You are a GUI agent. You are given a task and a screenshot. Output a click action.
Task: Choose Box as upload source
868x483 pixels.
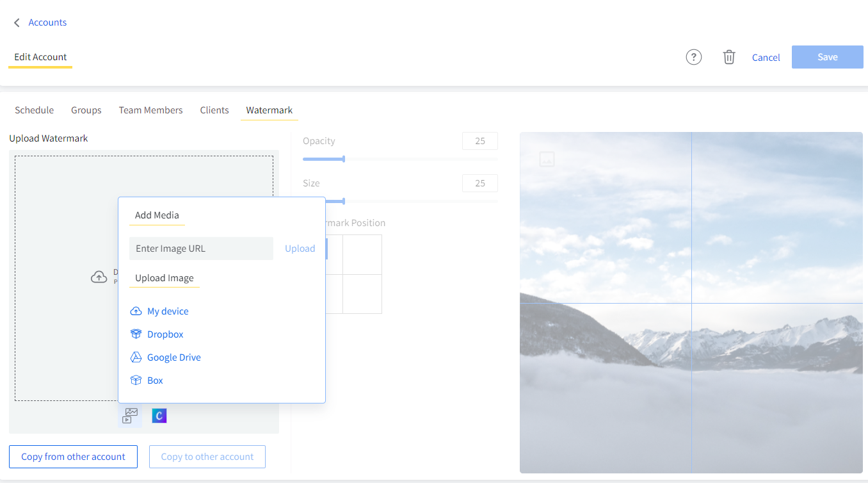tap(155, 381)
